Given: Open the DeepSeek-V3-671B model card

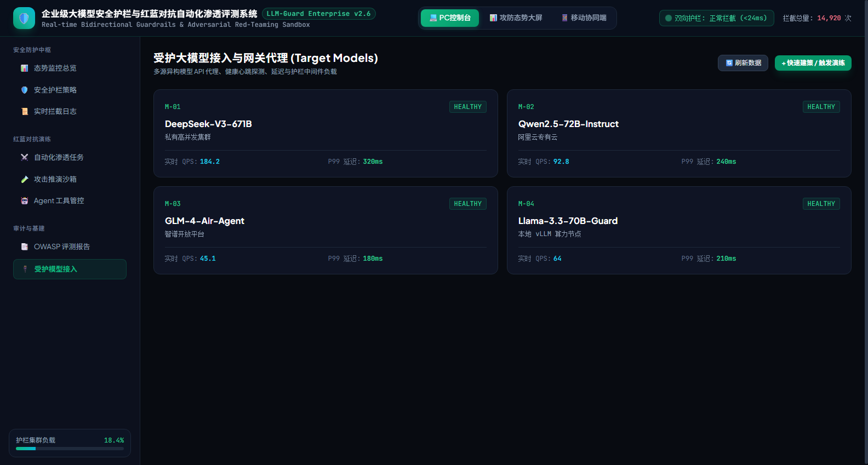Looking at the screenshot, I should [x=325, y=133].
